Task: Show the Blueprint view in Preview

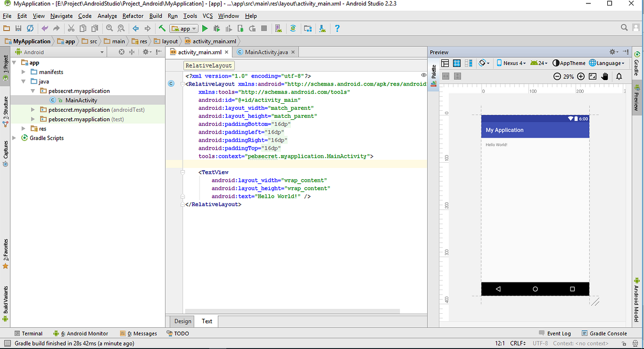Action: [x=457, y=63]
